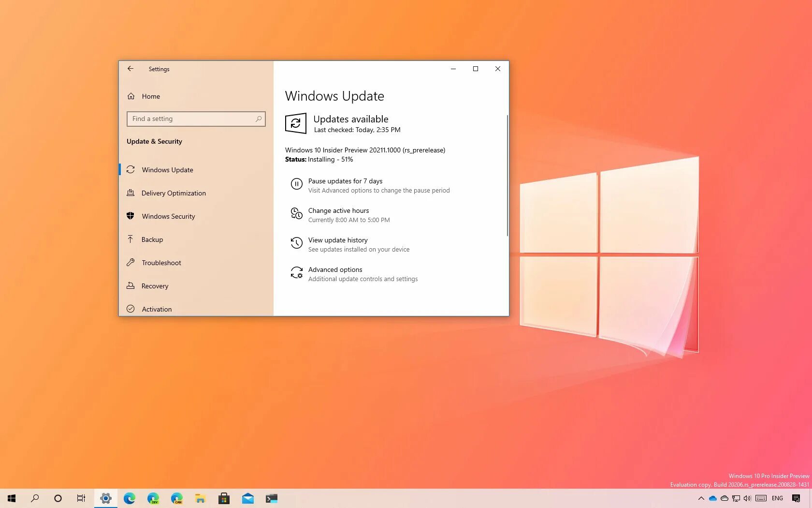Click the Backup upload arrow icon

click(130, 239)
